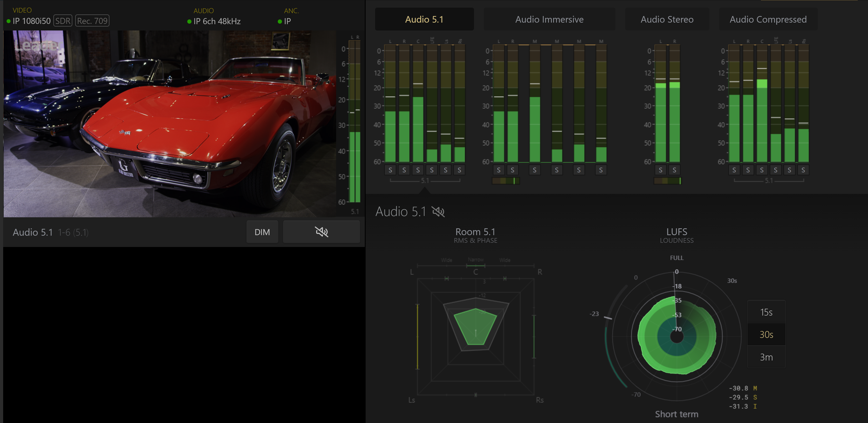Click the '-29.5 S' short-term loudness value
Viewport: 868px width, 423px height.
coord(743,397)
